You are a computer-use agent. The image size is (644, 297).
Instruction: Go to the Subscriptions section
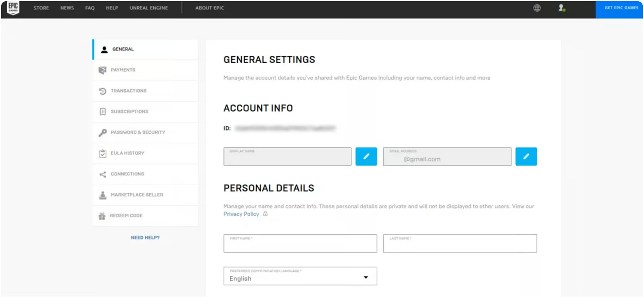click(145, 111)
